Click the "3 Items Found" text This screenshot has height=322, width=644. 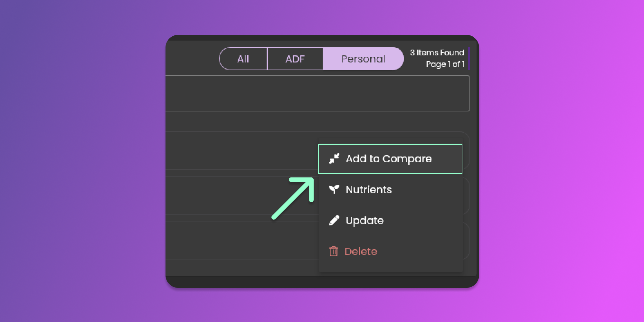coord(437,52)
